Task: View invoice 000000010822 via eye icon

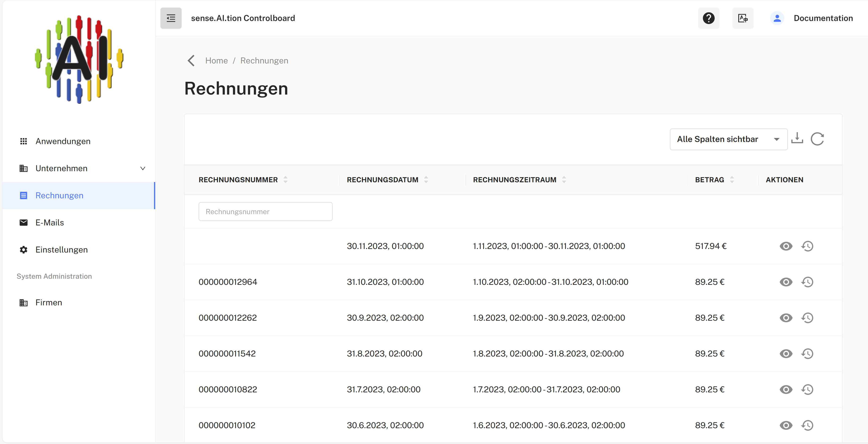Action: click(x=786, y=390)
